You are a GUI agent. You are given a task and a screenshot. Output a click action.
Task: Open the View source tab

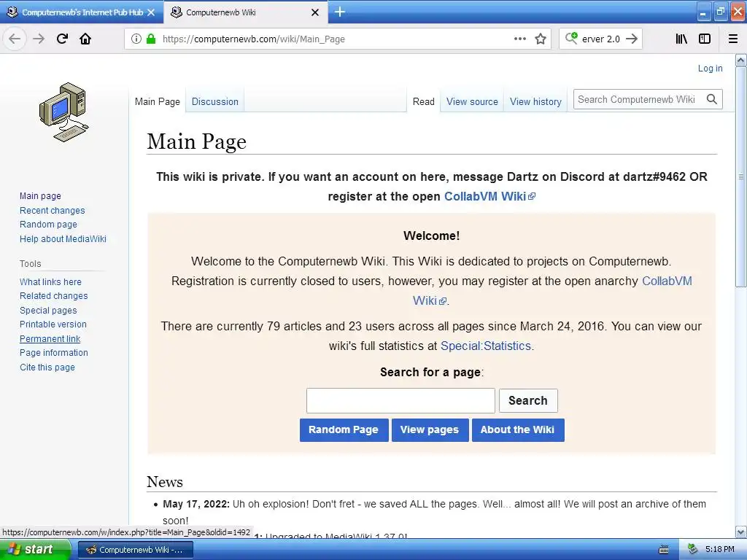coord(472,101)
